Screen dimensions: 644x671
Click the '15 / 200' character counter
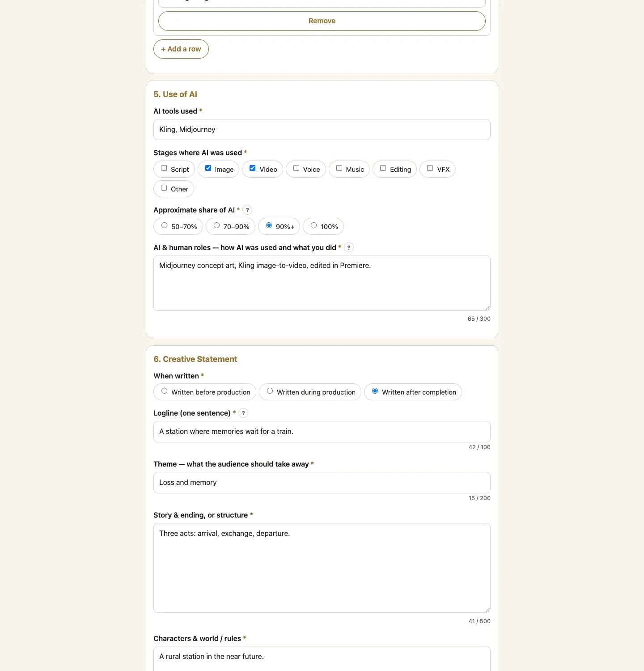coord(479,498)
